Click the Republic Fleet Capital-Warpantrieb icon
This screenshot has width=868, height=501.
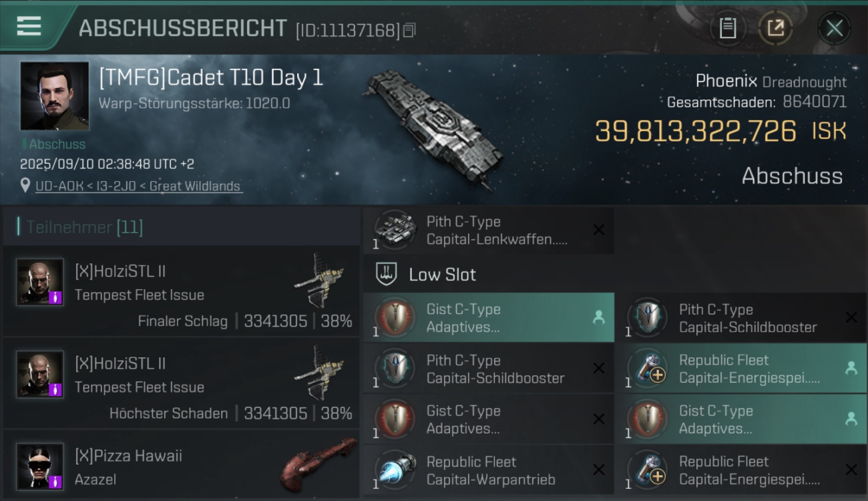[x=395, y=470]
